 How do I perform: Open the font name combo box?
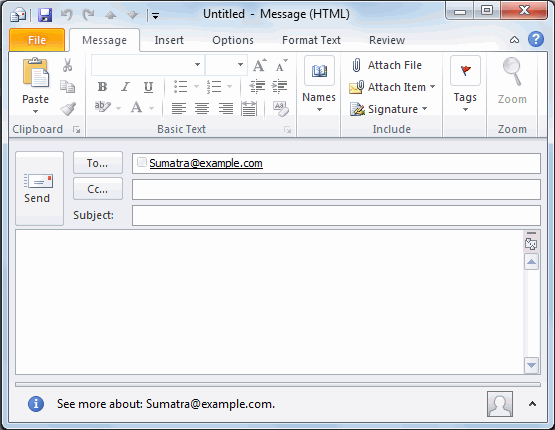(148, 65)
